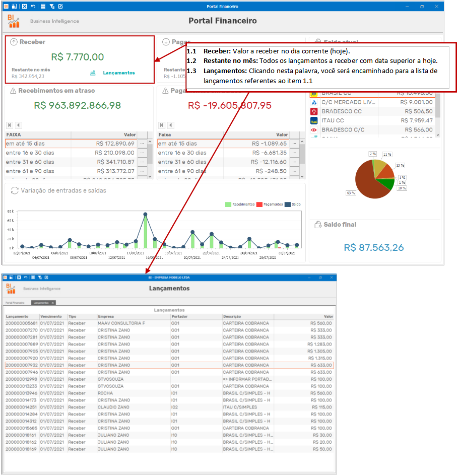Image resolution: width=459 pixels, height=476 pixels.
Task: Click the Recebimentos green legend swatch
Action: [228, 205]
